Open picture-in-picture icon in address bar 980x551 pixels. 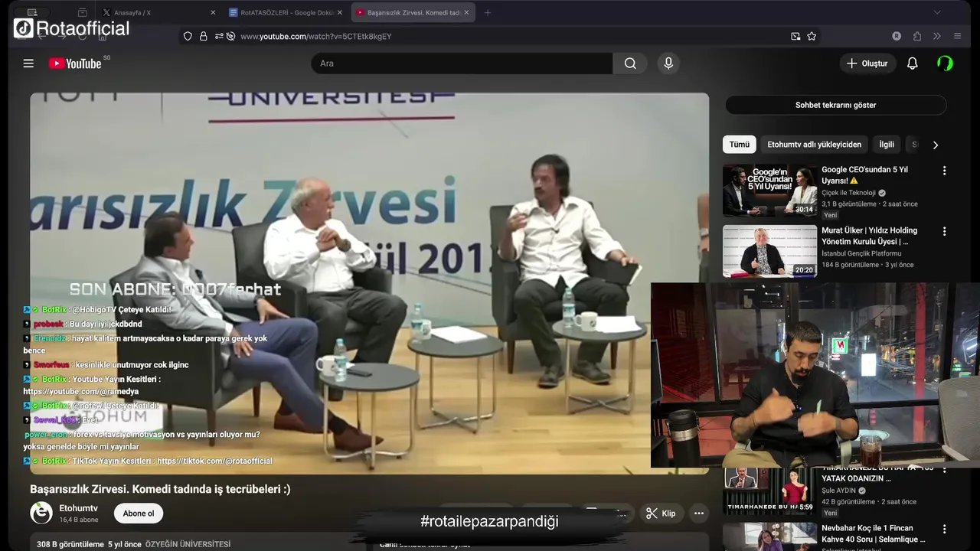(795, 36)
